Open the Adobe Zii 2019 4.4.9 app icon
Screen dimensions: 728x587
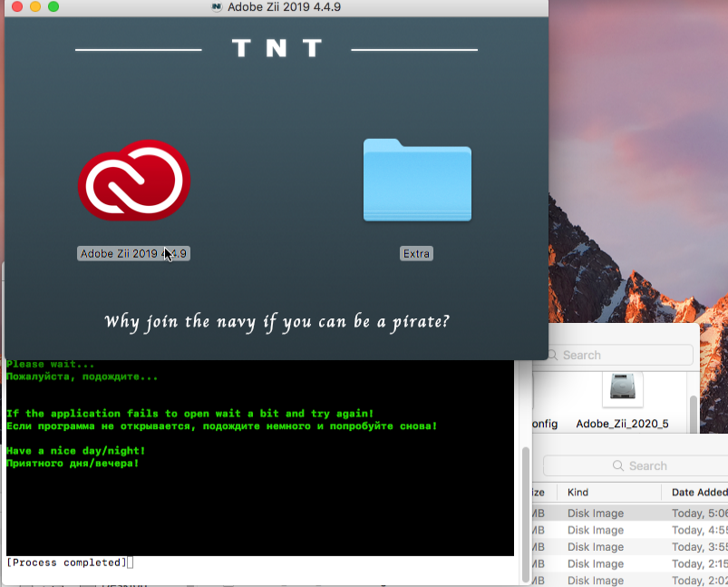[134, 181]
